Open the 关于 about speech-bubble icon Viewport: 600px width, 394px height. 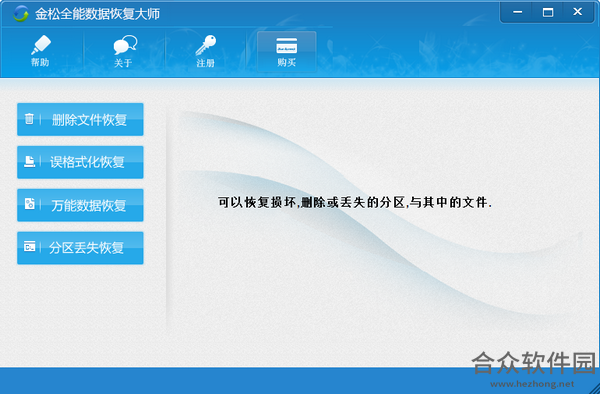[124, 51]
